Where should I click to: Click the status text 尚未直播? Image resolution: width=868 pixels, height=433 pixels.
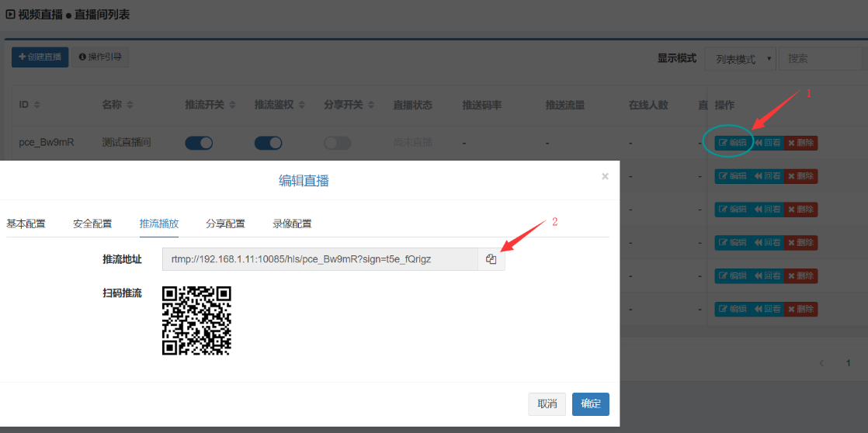click(x=412, y=143)
